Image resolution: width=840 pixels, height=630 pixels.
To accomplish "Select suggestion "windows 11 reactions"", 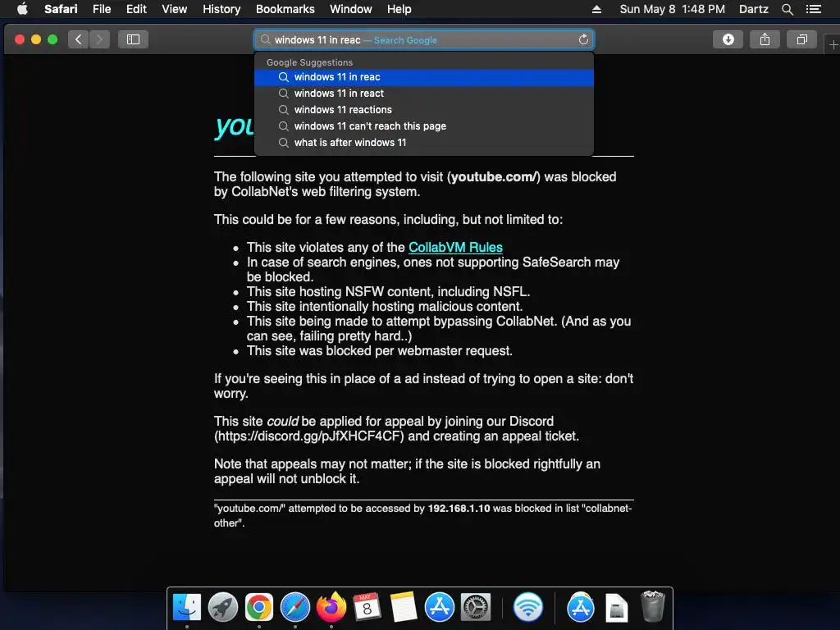I will coord(424,110).
